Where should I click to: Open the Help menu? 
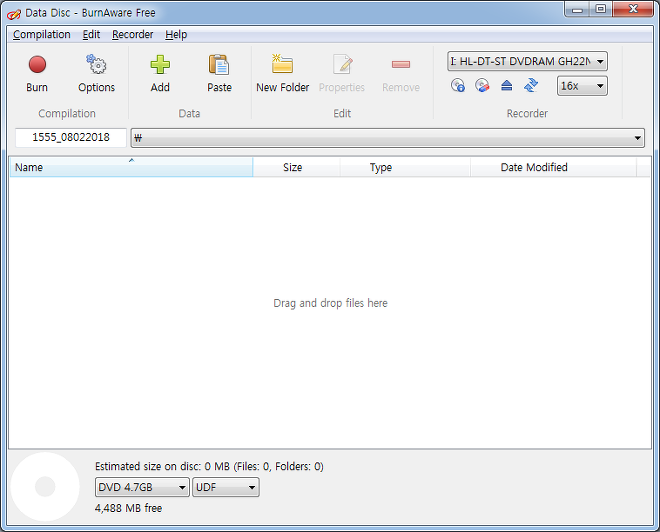coord(176,35)
